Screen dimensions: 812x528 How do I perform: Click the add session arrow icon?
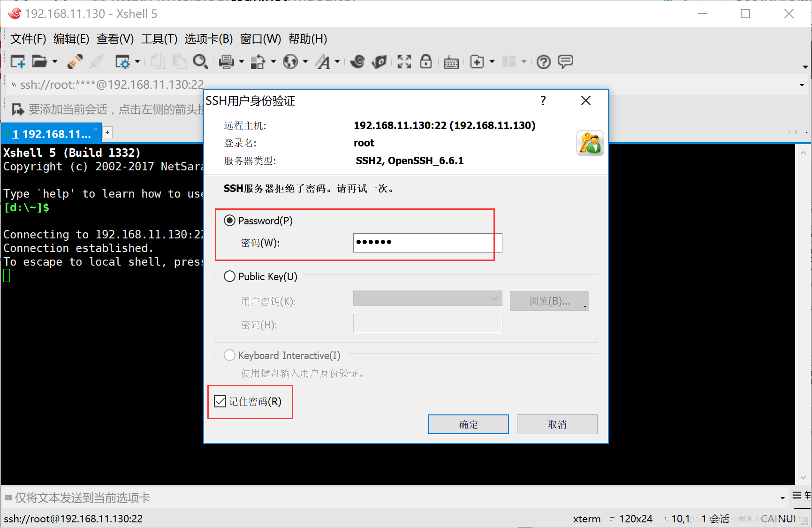point(18,109)
